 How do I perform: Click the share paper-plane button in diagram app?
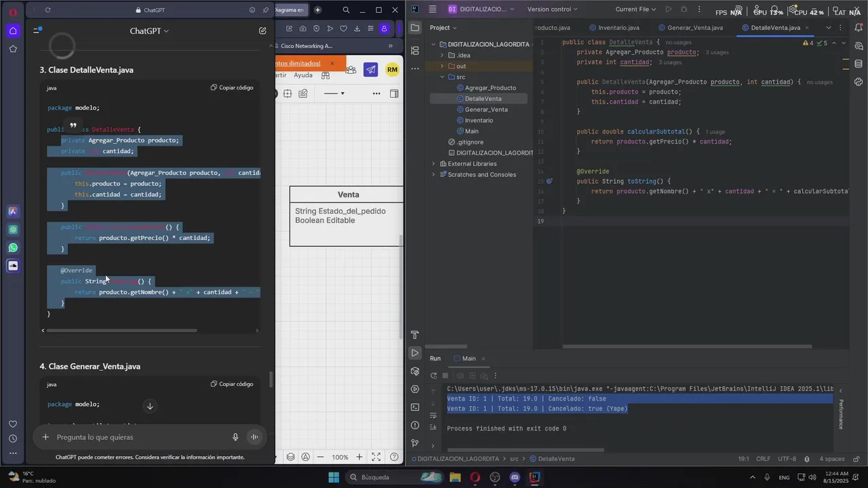point(370,69)
